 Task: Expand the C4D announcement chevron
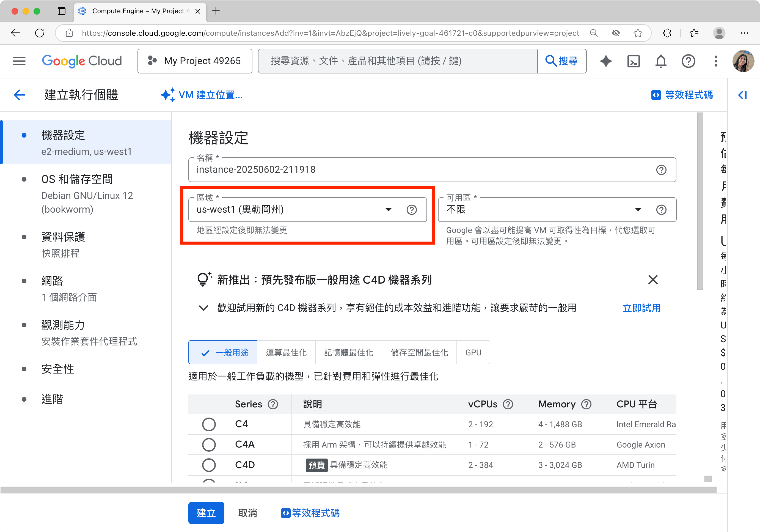[x=203, y=308]
